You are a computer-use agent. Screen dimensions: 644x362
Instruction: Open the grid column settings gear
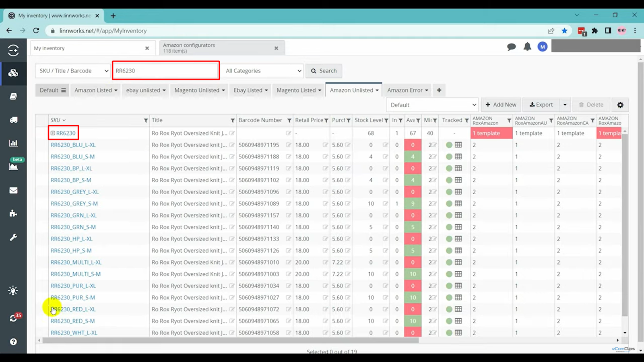click(620, 105)
